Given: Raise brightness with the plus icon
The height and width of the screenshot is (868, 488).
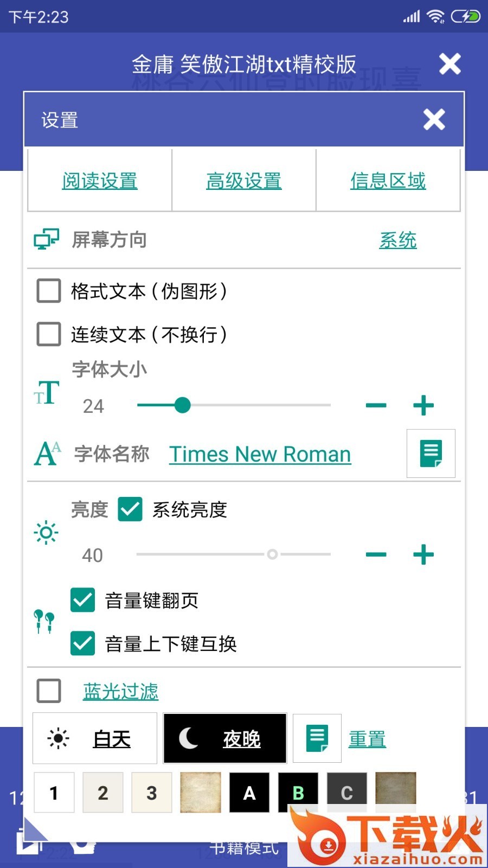Looking at the screenshot, I should pos(423,554).
